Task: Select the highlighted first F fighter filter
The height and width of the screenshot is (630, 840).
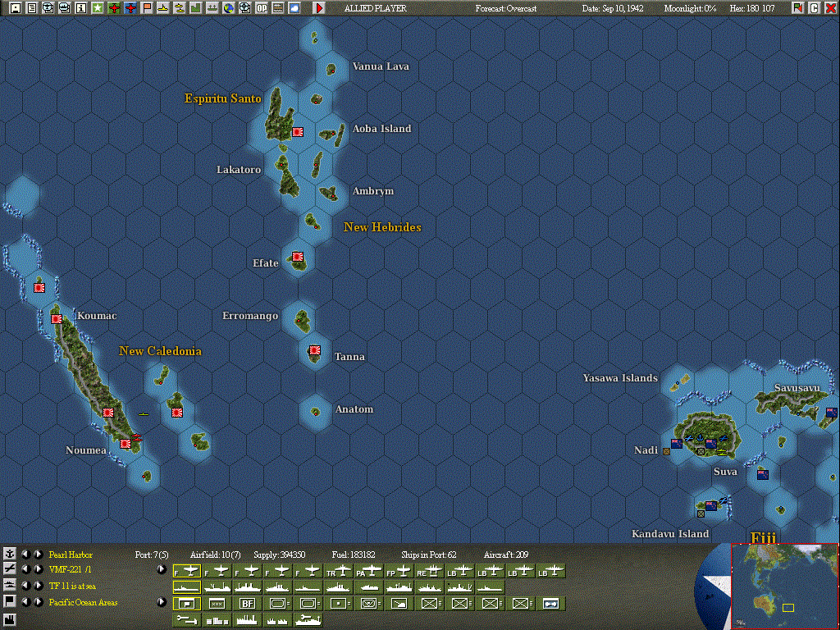Action: 187,572
